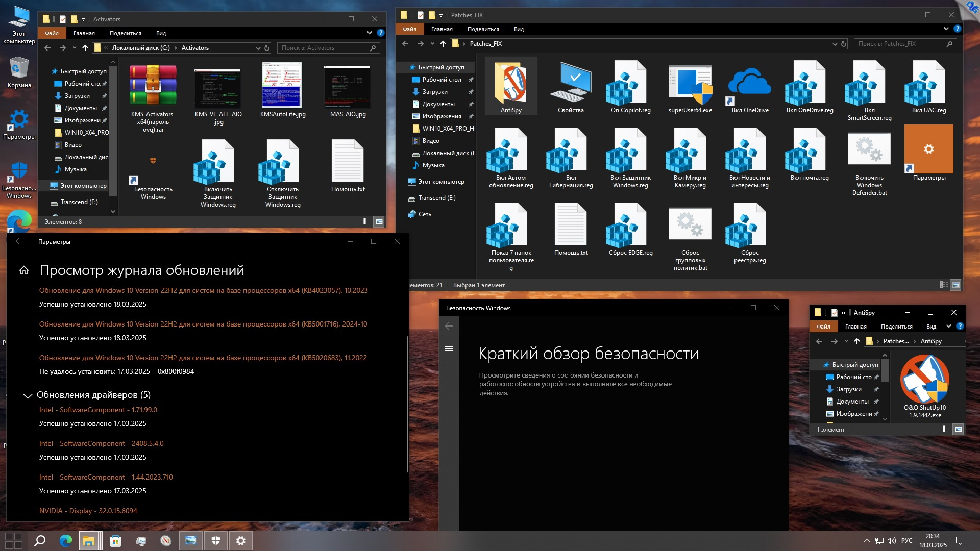Select the O&O ShutUp10 exe icon
Image resolution: width=980 pixels, height=551 pixels.
click(x=924, y=379)
